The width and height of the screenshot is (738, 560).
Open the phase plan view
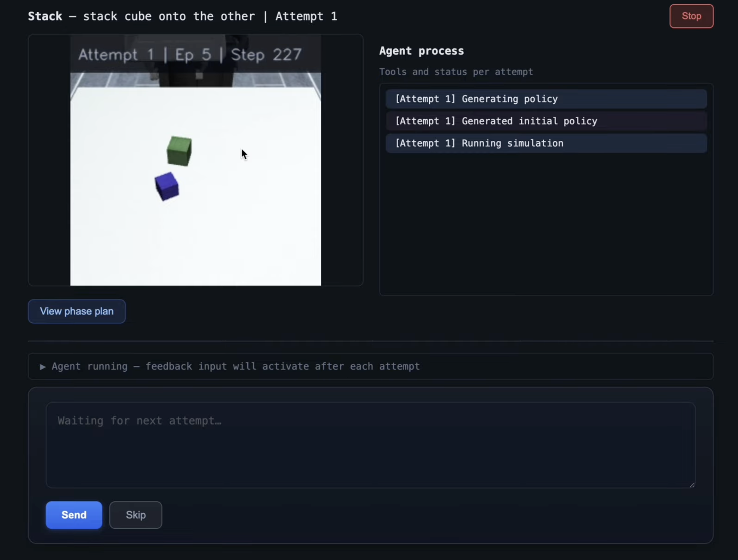pos(77,311)
